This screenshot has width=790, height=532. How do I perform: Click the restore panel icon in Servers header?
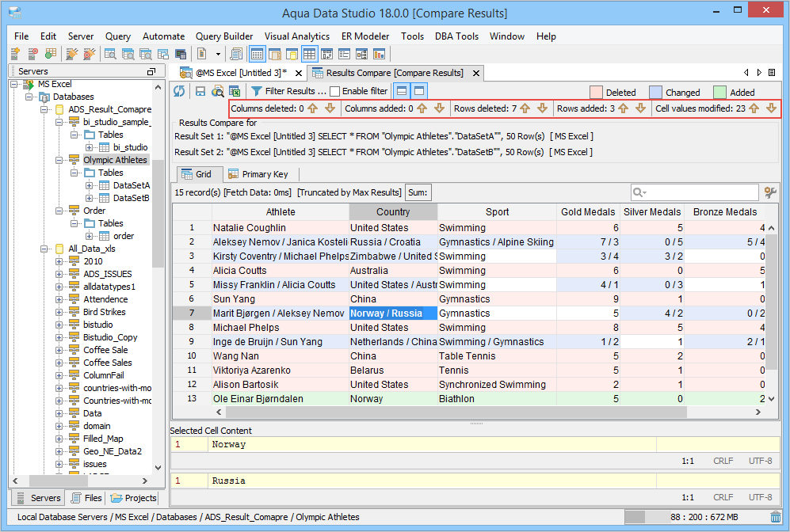tap(151, 71)
